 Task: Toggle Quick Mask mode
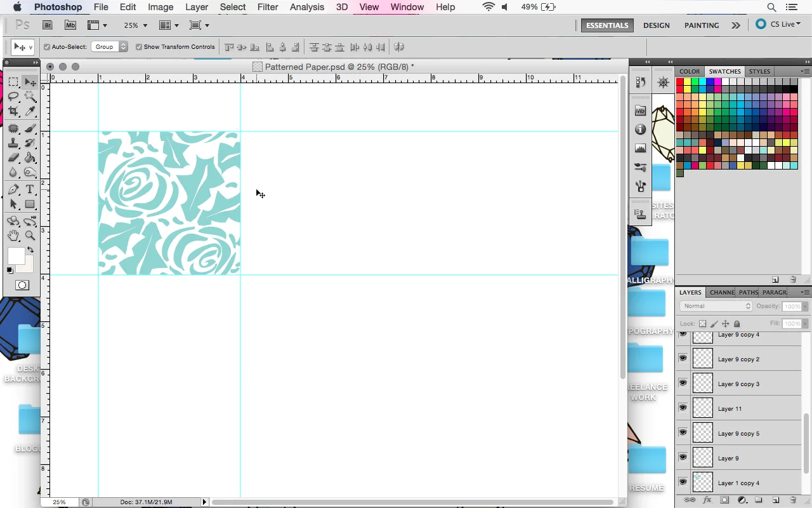tap(22, 285)
